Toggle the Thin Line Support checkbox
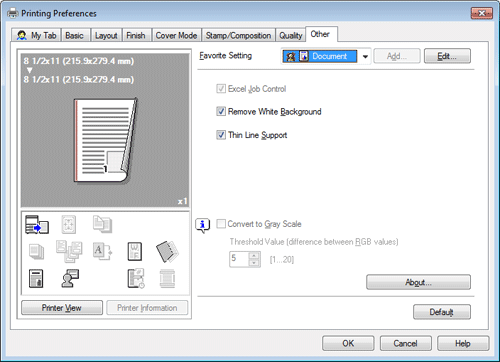The height and width of the screenshot is (362, 500). (x=221, y=135)
